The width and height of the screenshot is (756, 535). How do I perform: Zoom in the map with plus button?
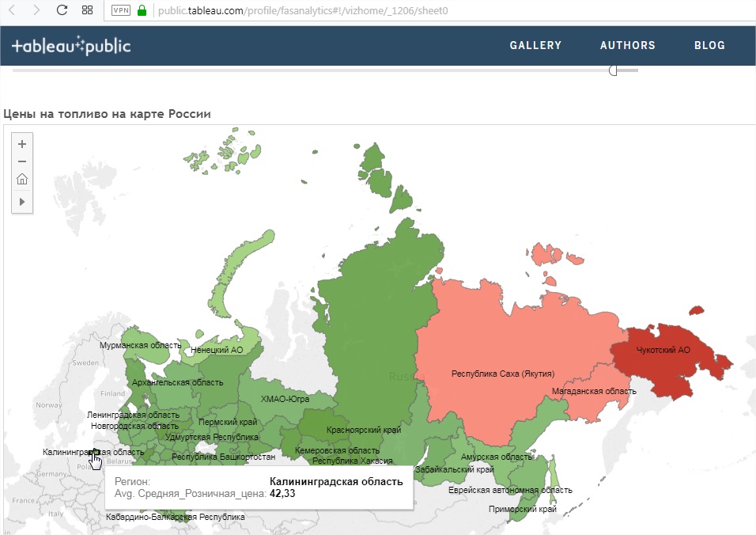click(x=22, y=144)
